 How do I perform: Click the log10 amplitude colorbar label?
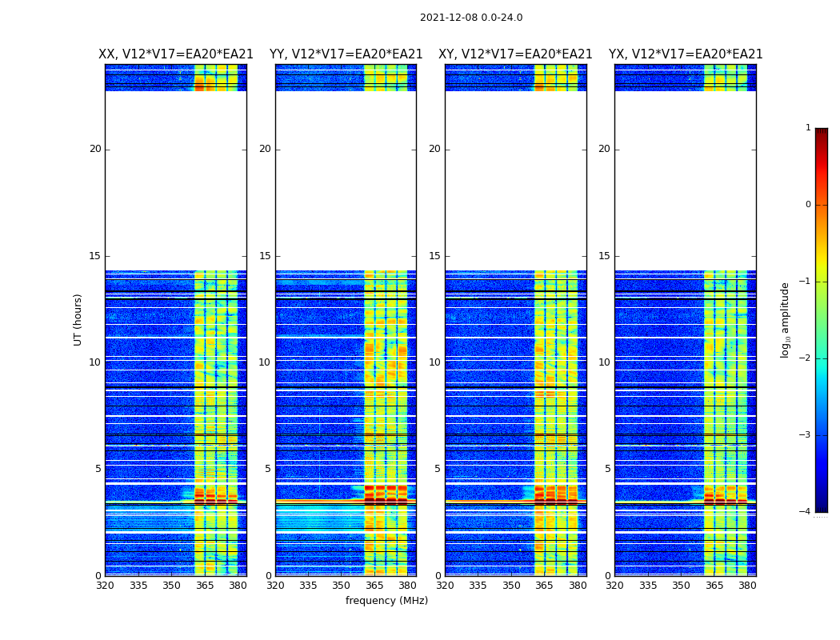[x=786, y=319]
